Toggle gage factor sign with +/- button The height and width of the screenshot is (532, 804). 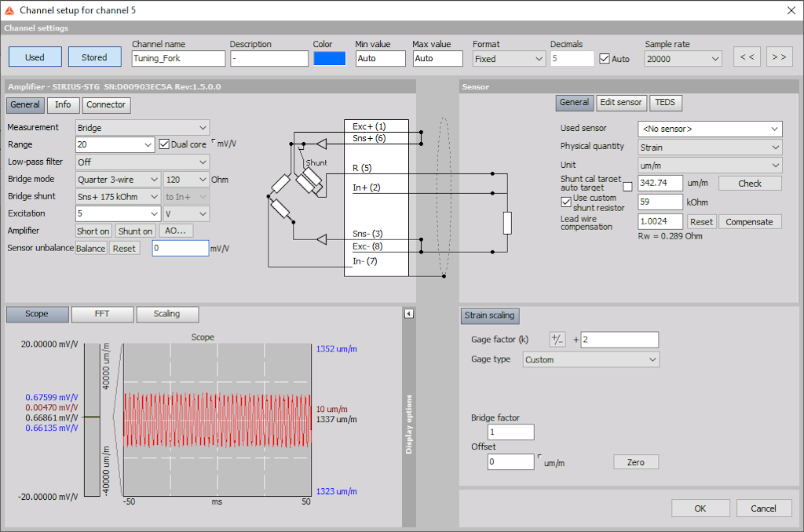point(557,339)
